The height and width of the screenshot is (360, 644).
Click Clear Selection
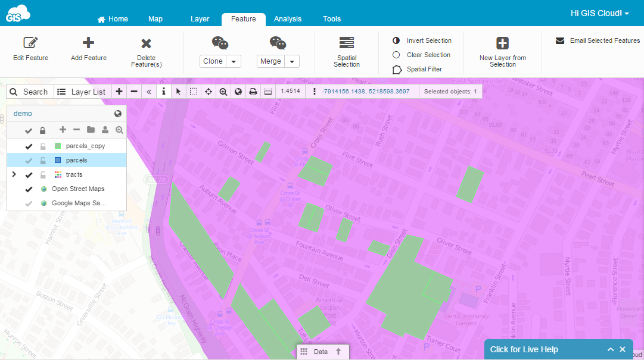tap(428, 55)
